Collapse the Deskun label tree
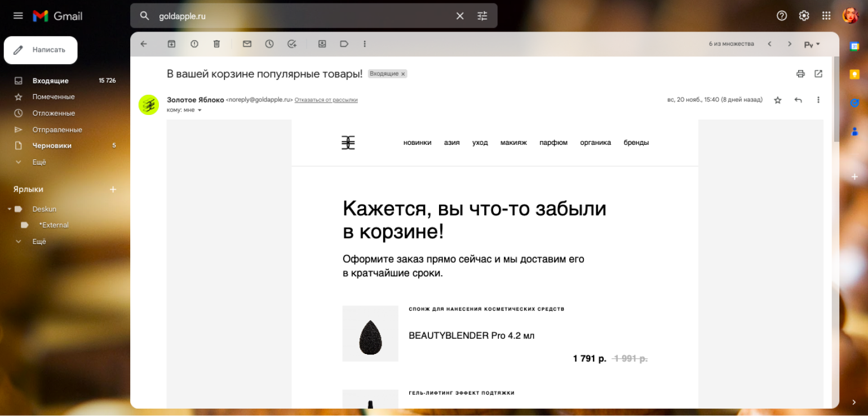The image size is (868, 416). [x=10, y=209]
